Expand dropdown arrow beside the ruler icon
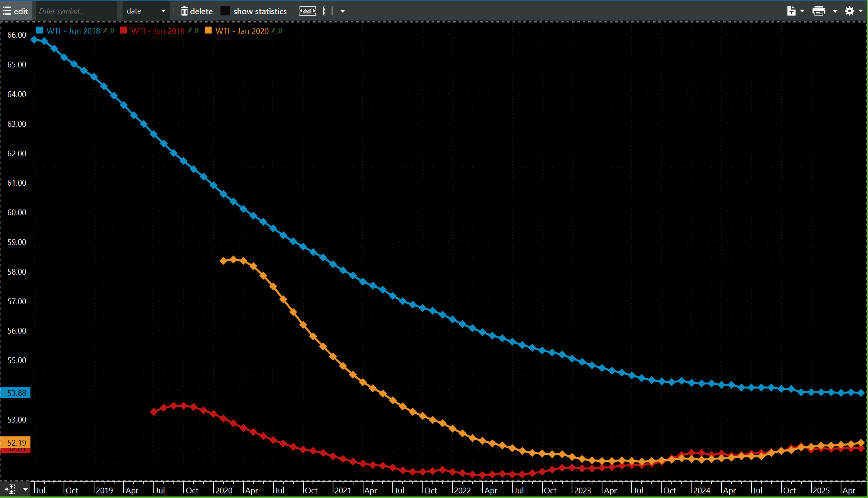Screen dimensions: 868x498 click(x=343, y=11)
